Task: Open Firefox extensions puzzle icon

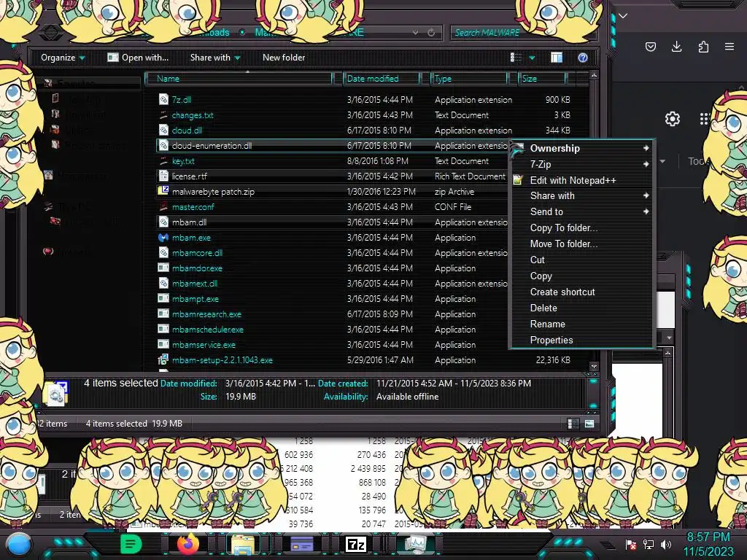Action: (x=703, y=46)
